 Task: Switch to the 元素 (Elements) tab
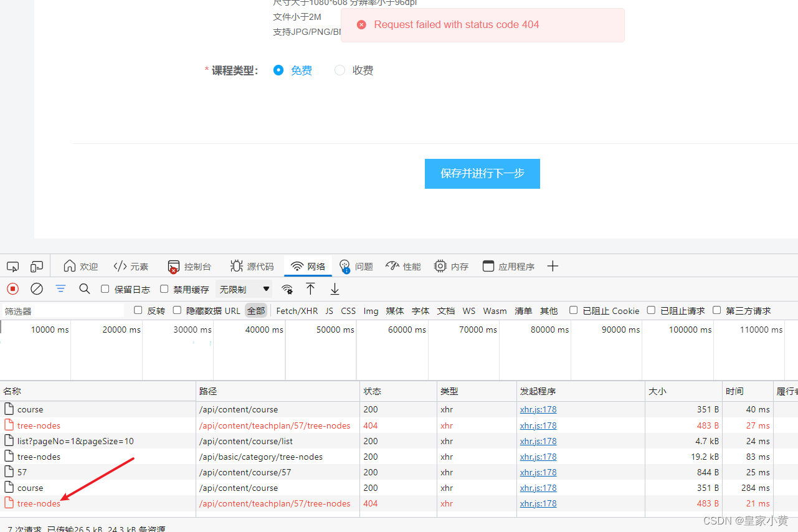131,267
